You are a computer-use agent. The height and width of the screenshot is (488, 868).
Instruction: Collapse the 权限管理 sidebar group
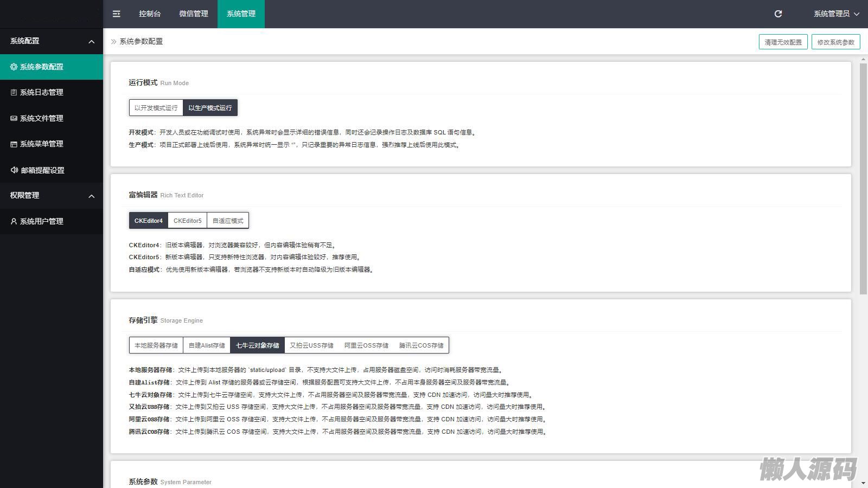point(91,196)
